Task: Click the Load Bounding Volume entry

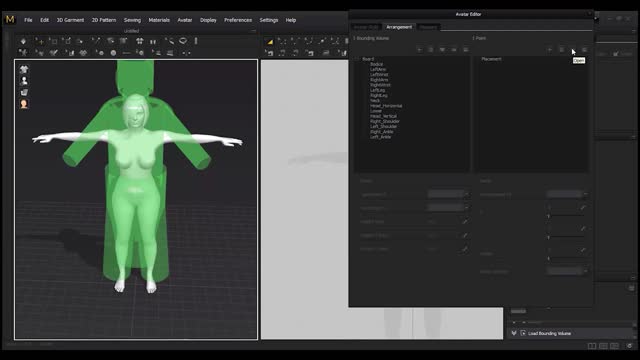Action: pos(549,333)
